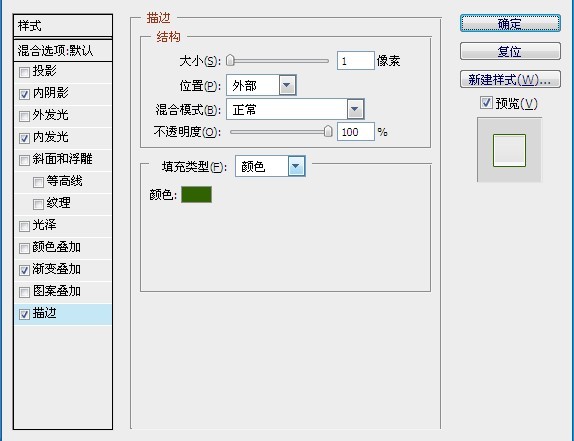Uncheck the 渐变叠加 gradient overlay checkbox
574x441 pixels.
click(24, 270)
